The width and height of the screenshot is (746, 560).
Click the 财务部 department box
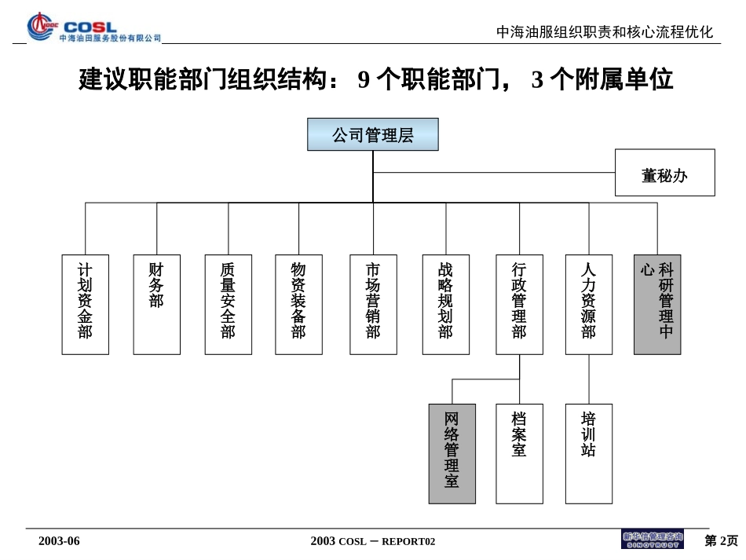coord(156,305)
